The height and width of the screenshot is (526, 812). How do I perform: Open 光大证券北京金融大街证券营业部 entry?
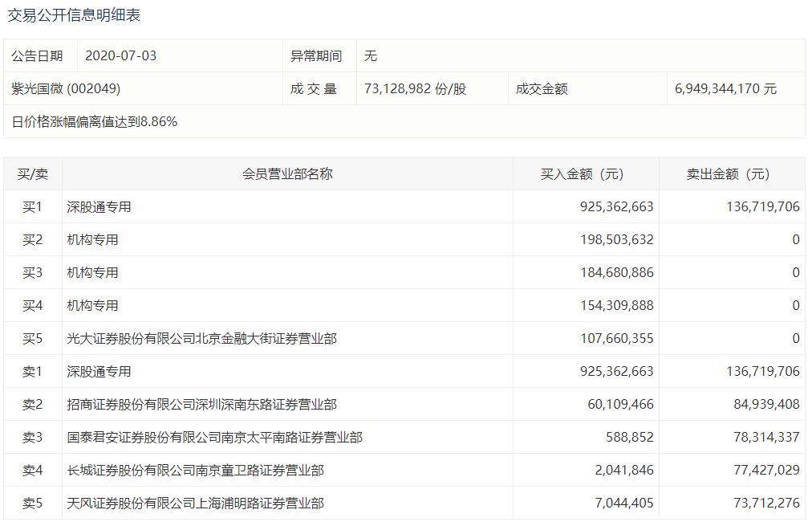(x=201, y=339)
